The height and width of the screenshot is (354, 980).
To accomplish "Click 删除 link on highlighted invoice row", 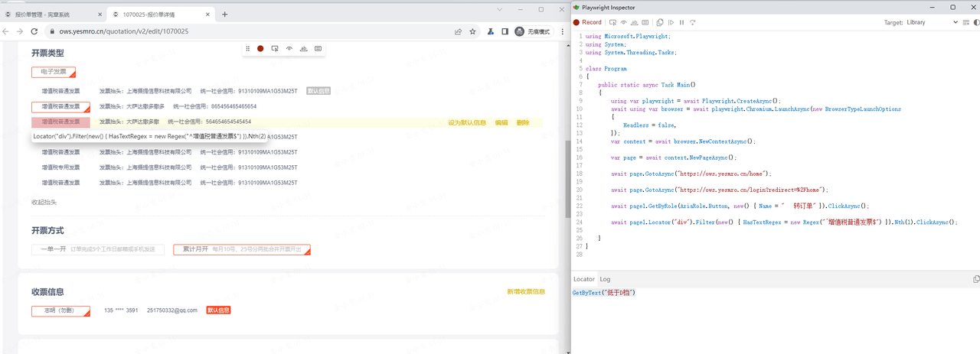I will pyautogui.click(x=523, y=122).
